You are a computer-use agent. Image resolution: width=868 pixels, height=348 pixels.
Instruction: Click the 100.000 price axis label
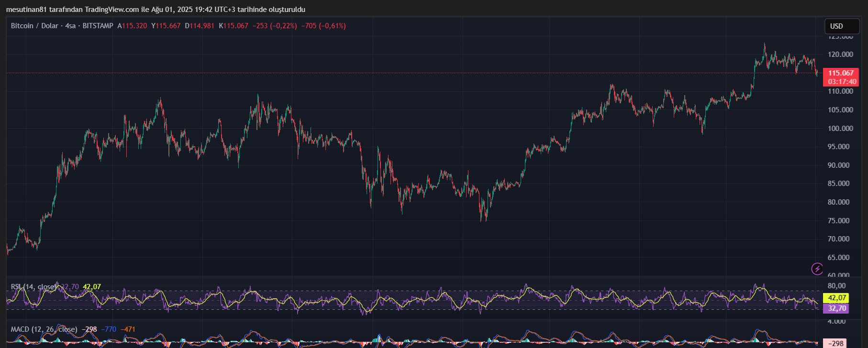coord(840,129)
